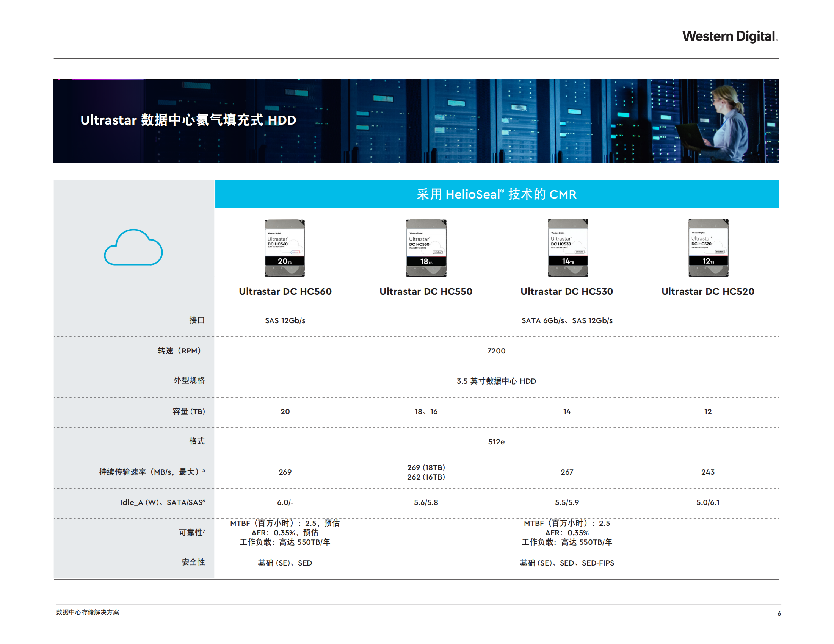Click the blue cloud icon

[x=133, y=247]
